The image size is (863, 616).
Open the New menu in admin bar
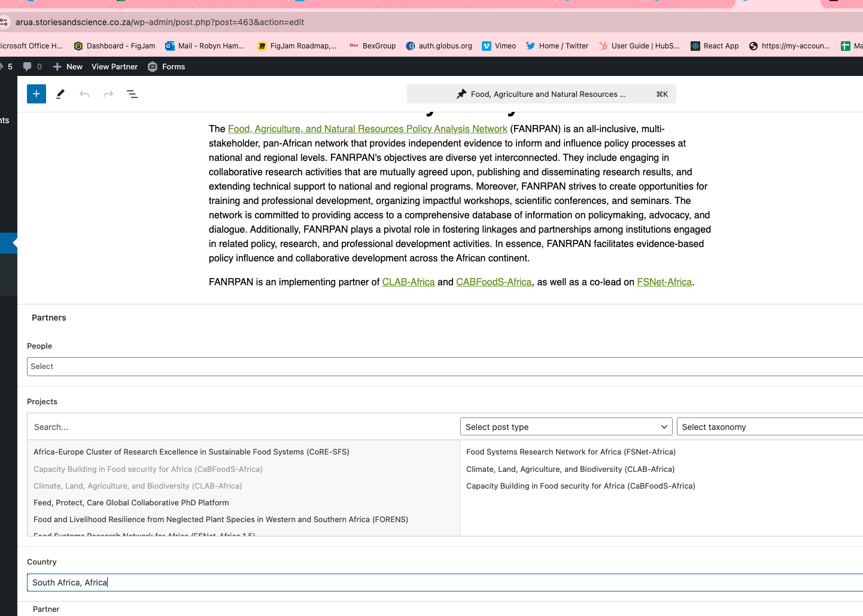click(68, 66)
